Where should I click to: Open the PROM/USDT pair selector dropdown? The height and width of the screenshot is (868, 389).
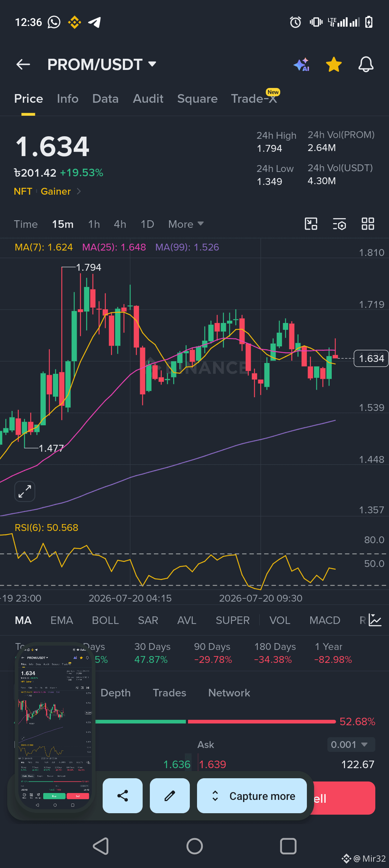click(102, 65)
